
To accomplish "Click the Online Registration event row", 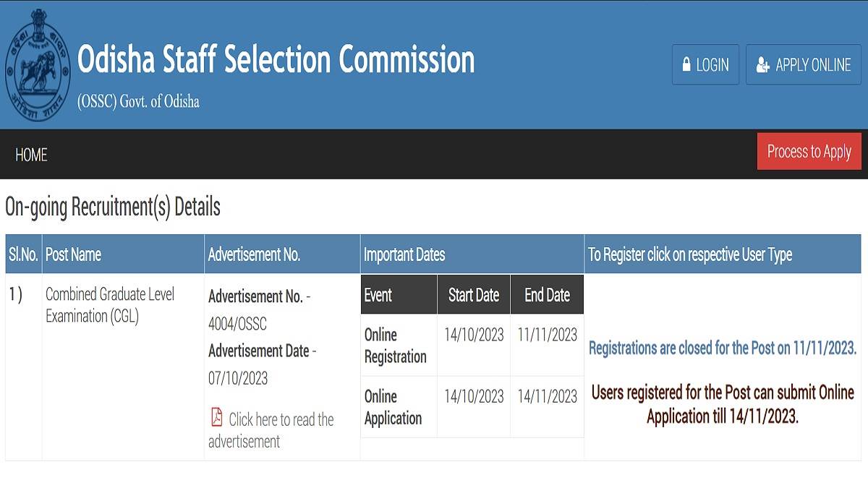I will pyautogui.click(x=472, y=345).
